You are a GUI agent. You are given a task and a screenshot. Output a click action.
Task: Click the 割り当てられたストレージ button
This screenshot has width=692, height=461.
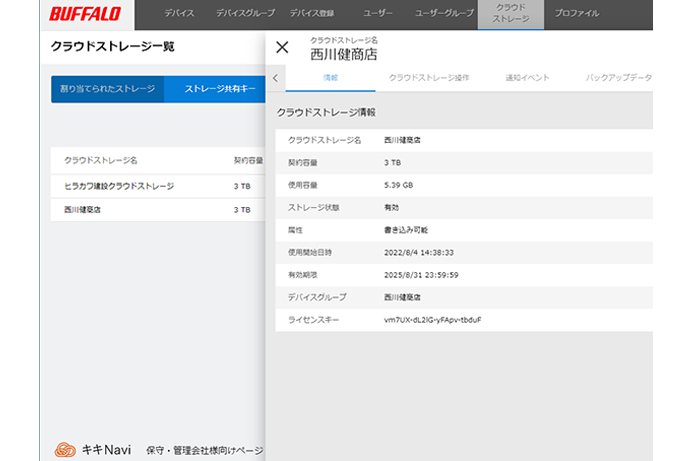(x=108, y=89)
